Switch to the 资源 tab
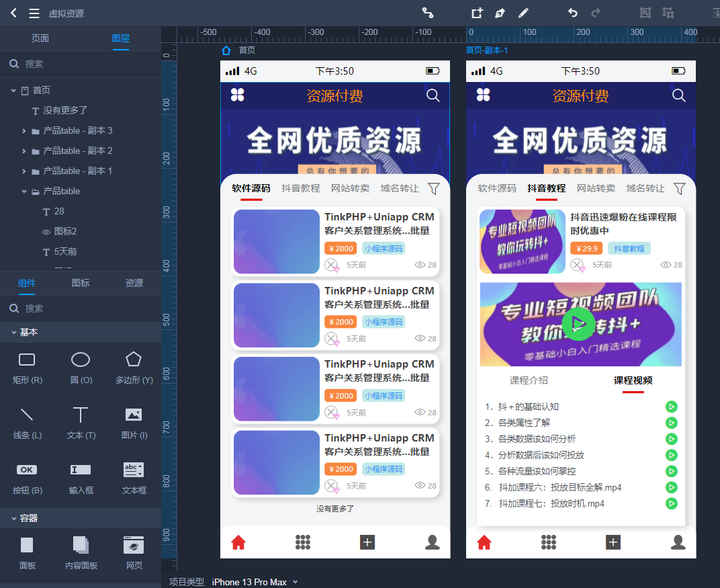 pyautogui.click(x=134, y=283)
